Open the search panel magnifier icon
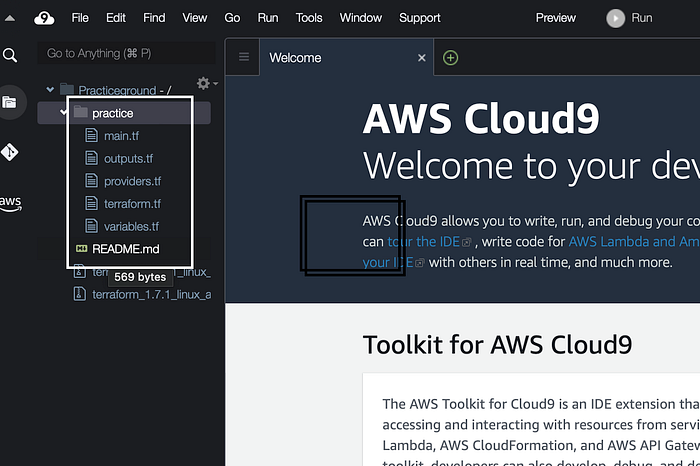 point(10,55)
